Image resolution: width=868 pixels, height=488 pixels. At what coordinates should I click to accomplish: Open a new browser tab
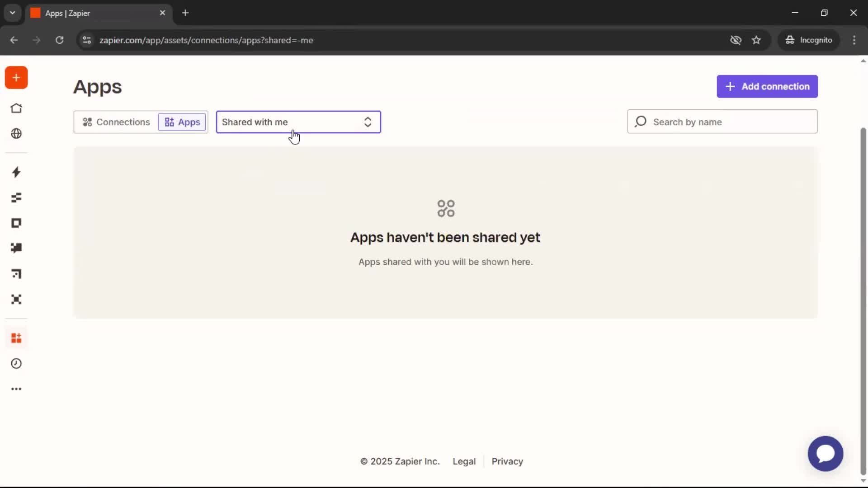185,13
